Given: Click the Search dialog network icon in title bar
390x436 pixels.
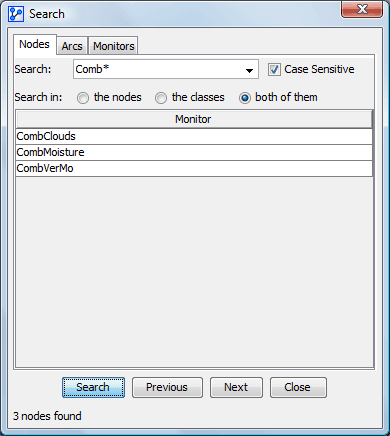Looking at the screenshot, I should (16, 14).
